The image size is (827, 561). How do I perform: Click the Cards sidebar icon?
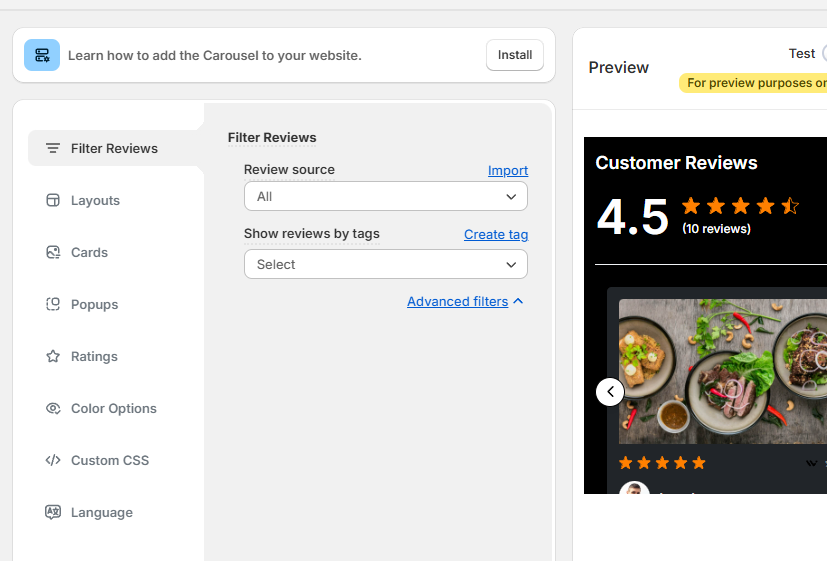(x=53, y=252)
